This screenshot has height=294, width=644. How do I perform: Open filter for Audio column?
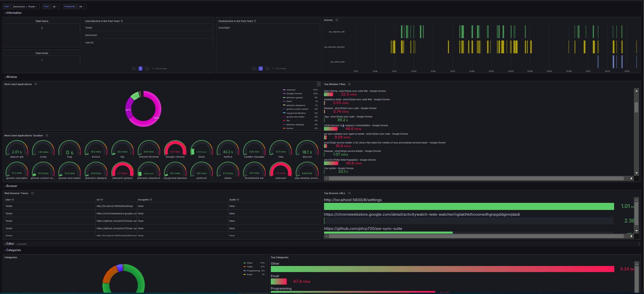pyautogui.click(x=238, y=200)
